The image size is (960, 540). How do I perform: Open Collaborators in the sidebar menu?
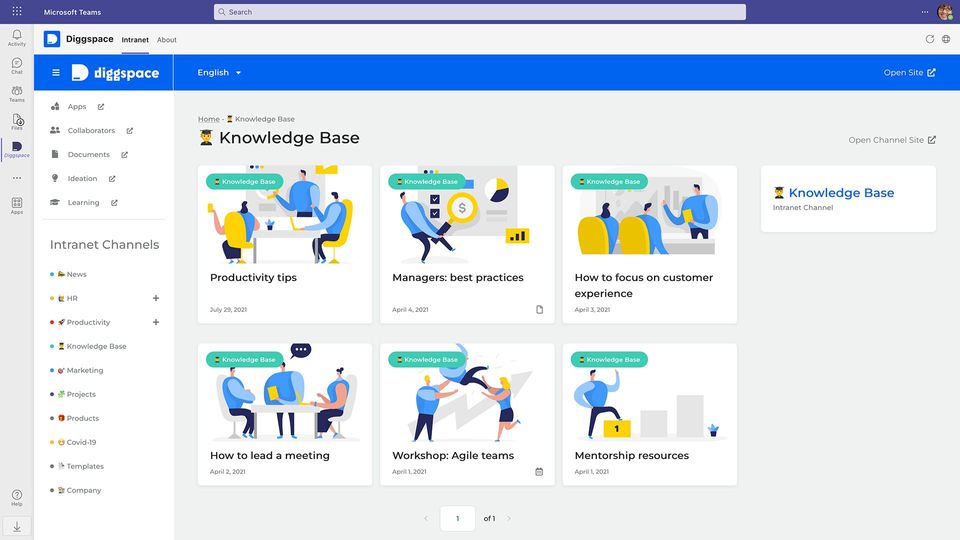pos(91,130)
